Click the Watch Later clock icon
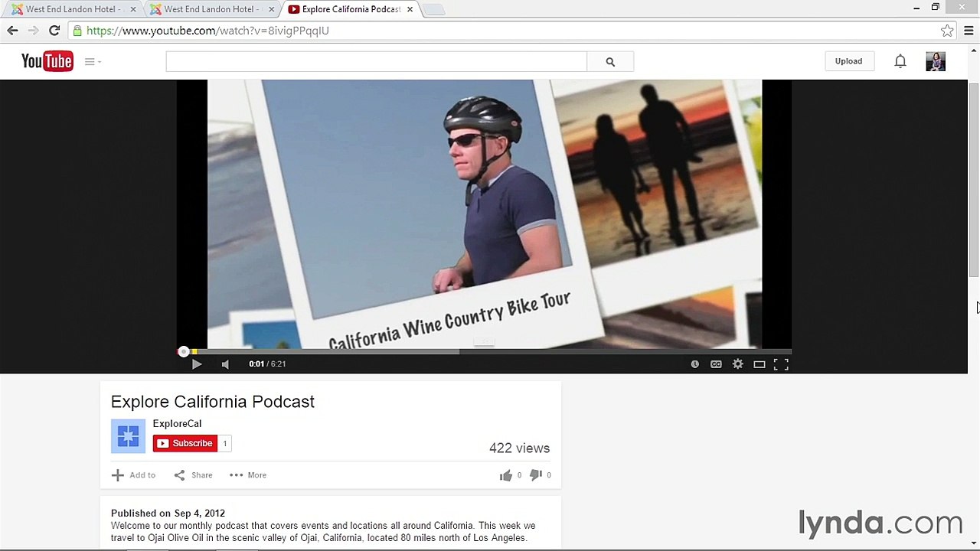Viewport: 980px width, 551px height. click(x=695, y=364)
